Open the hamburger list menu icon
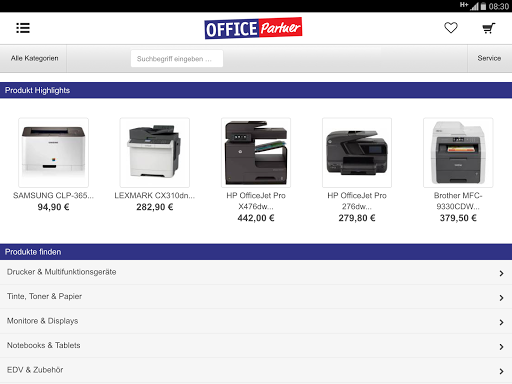 click(x=23, y=28)
